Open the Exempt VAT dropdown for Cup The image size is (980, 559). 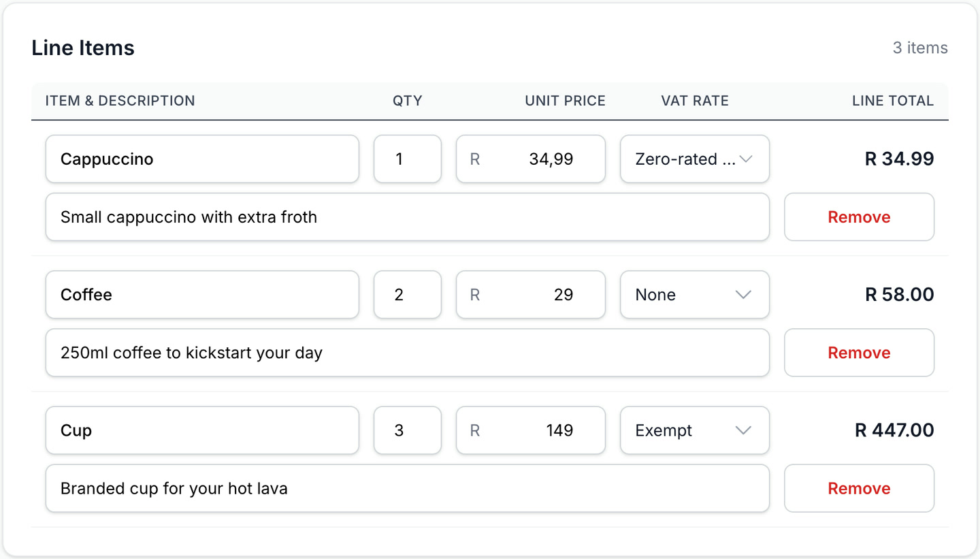693,430
